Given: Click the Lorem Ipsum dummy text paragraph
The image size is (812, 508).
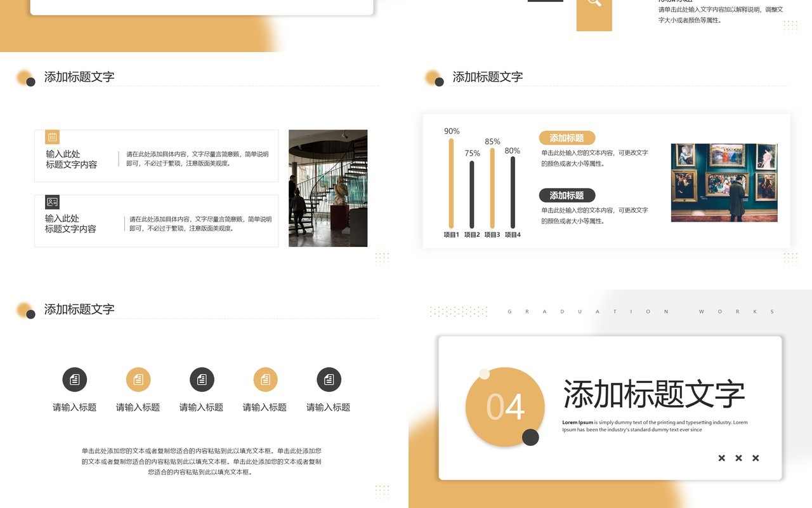Looking at the screenshot, I should click(x=655, y=426).
